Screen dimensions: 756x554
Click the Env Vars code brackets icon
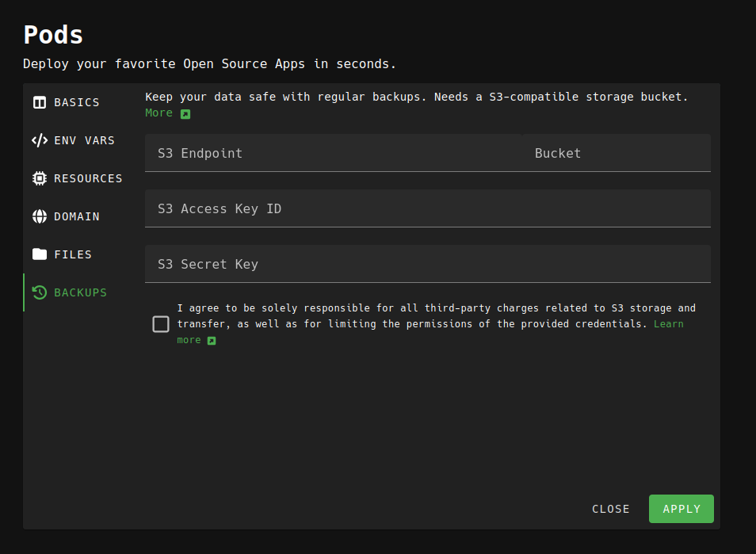[x=40, y=140]
